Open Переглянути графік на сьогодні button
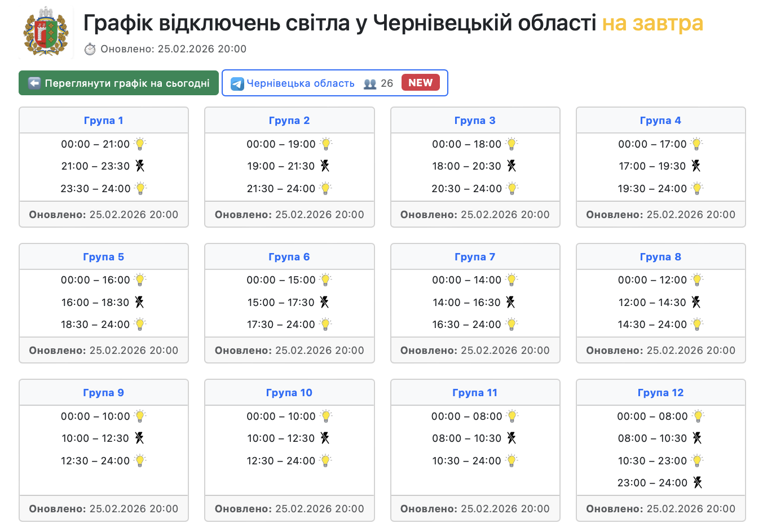776x532 pixels. click(118, 83)
